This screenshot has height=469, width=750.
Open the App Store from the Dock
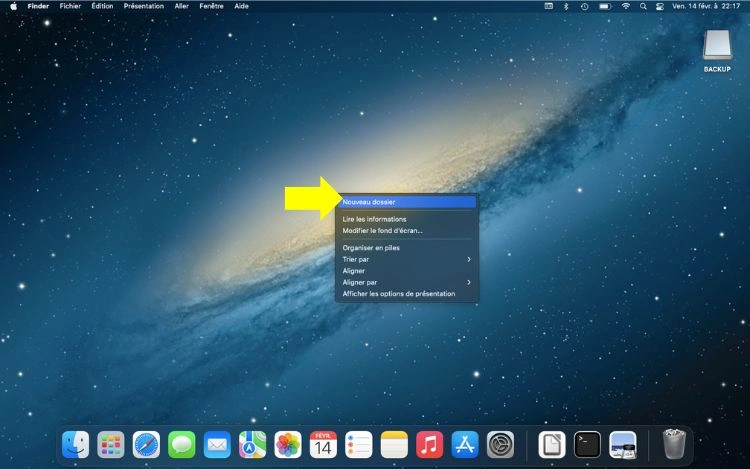[464, 444]
